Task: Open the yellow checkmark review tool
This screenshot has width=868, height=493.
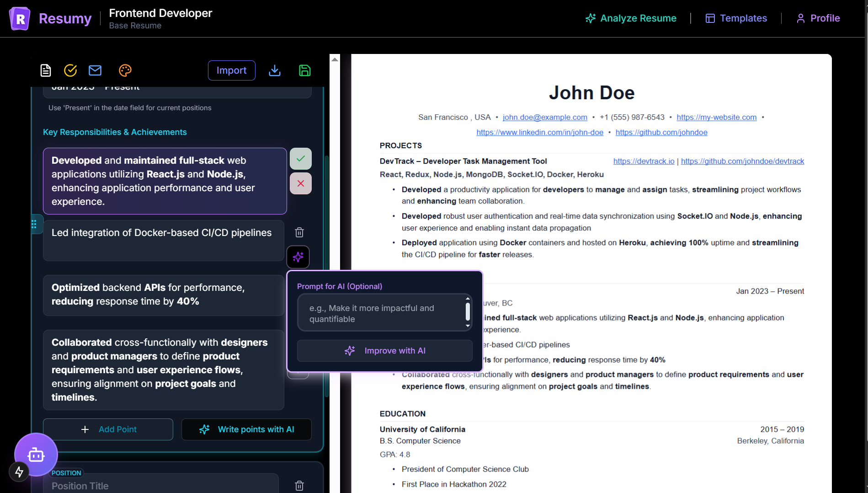Action: click(70, 70)
